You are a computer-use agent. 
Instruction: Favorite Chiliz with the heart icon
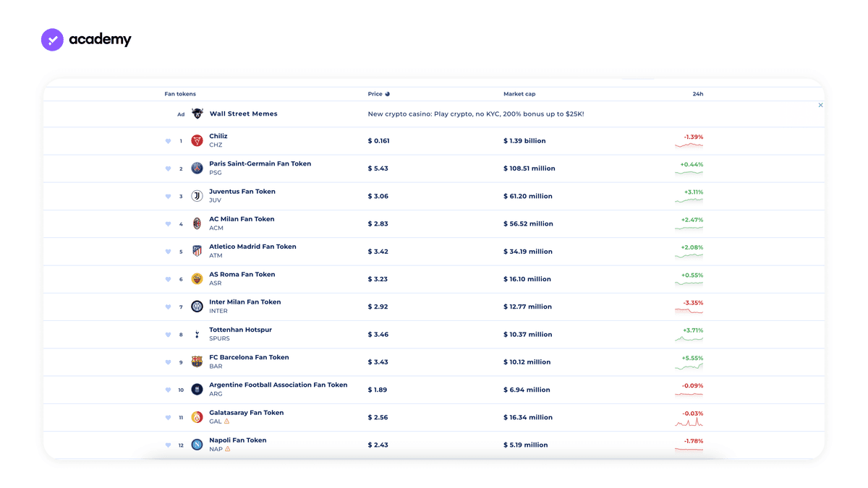point(169,141)
